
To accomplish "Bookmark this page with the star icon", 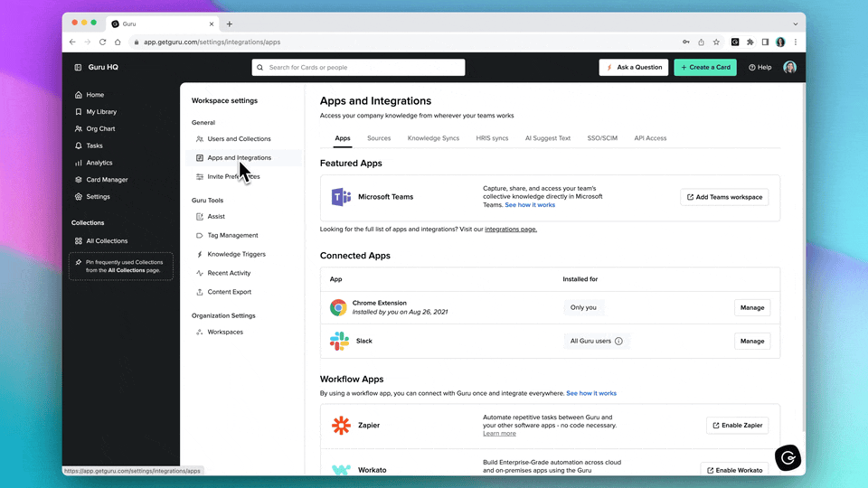I will click(x=716, y=42).
